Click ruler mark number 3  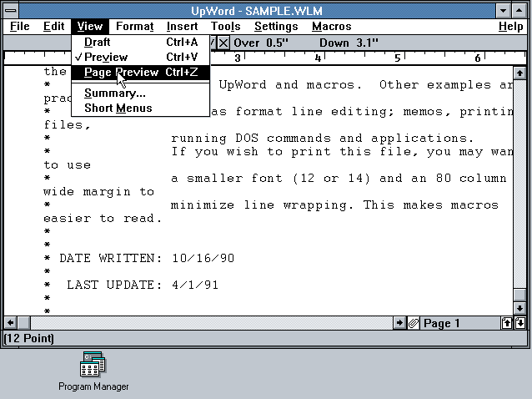238,58
